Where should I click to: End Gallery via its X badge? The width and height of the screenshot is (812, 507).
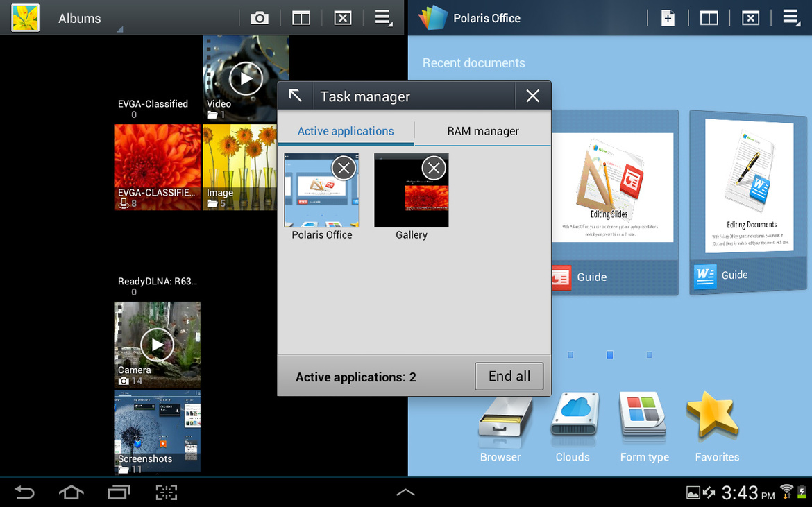[434, 168]
